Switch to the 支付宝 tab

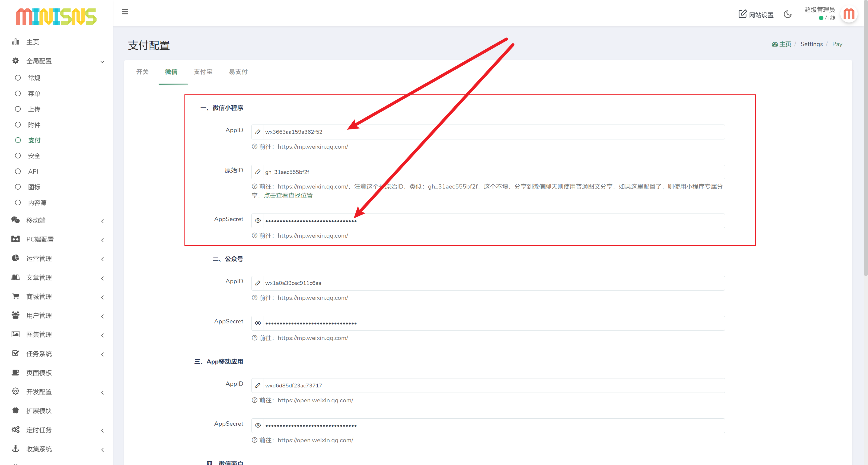tap(203, 72)
